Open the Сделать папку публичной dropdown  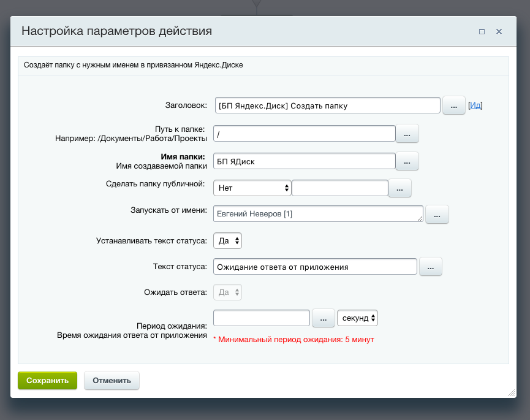(252, 188)
